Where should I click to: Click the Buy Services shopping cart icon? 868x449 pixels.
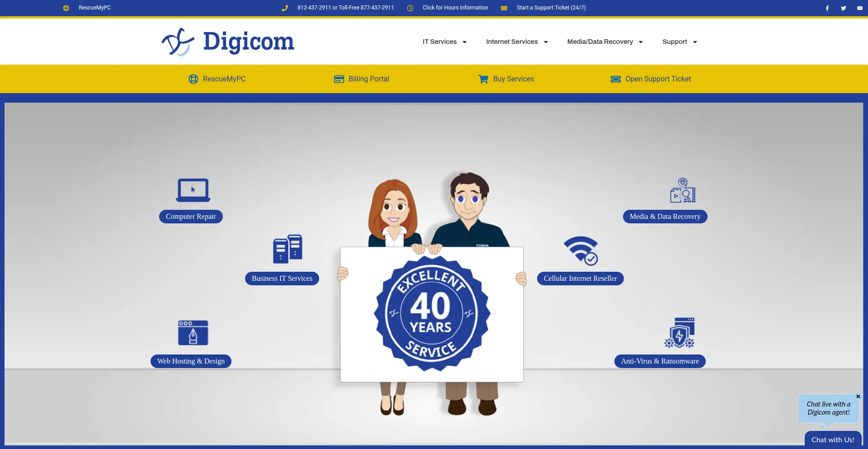pyautogui.click(x=483, y=79)
